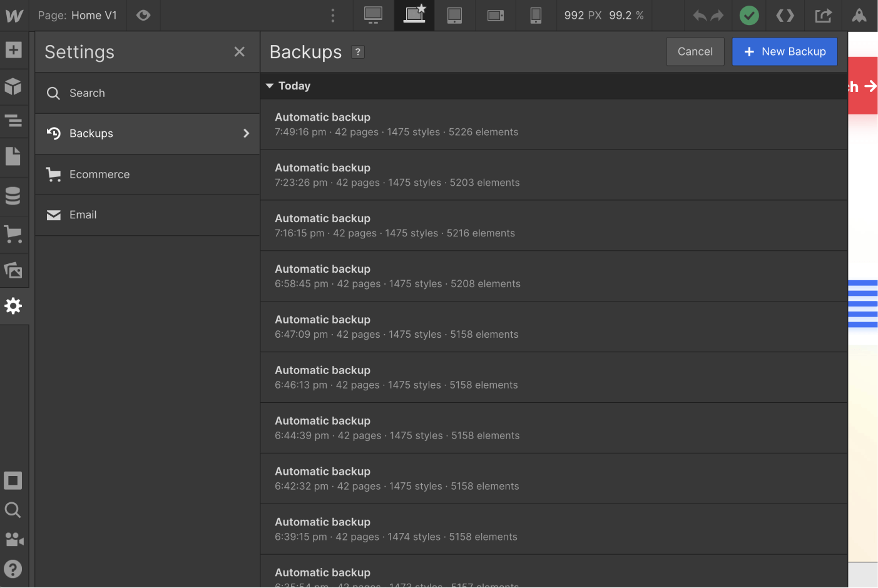Expand Backups settings via its chevron

pos(246,133)
